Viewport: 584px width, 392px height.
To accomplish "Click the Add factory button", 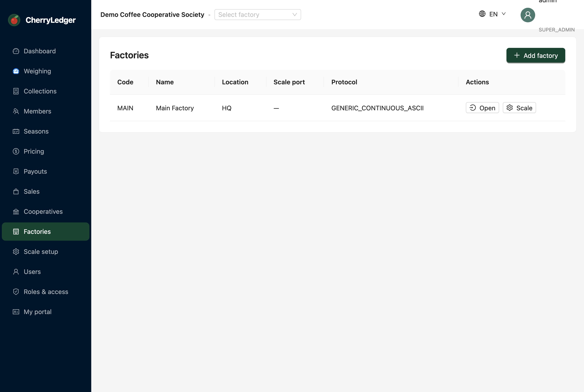I will pyautogui.click(x=535, y=55).
